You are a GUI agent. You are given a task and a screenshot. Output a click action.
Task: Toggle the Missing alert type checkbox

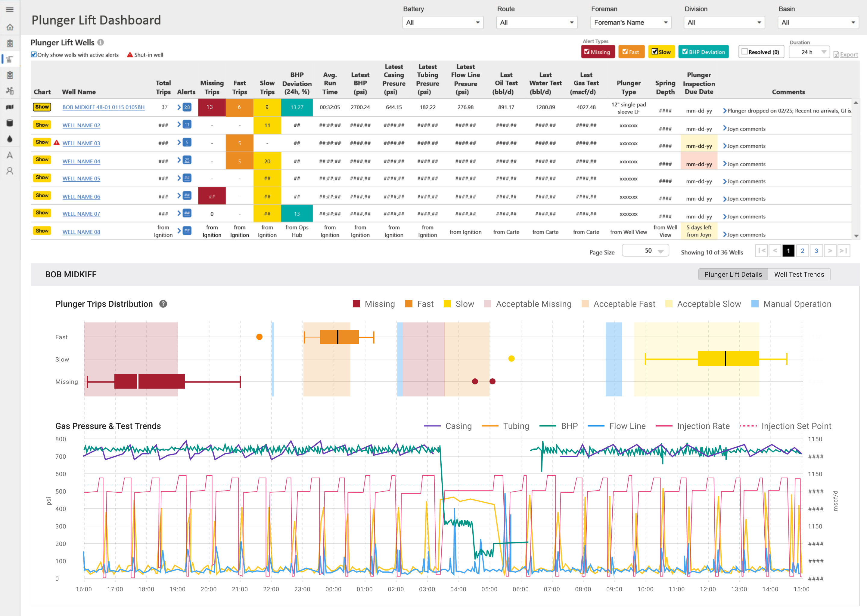coord(587,52)
